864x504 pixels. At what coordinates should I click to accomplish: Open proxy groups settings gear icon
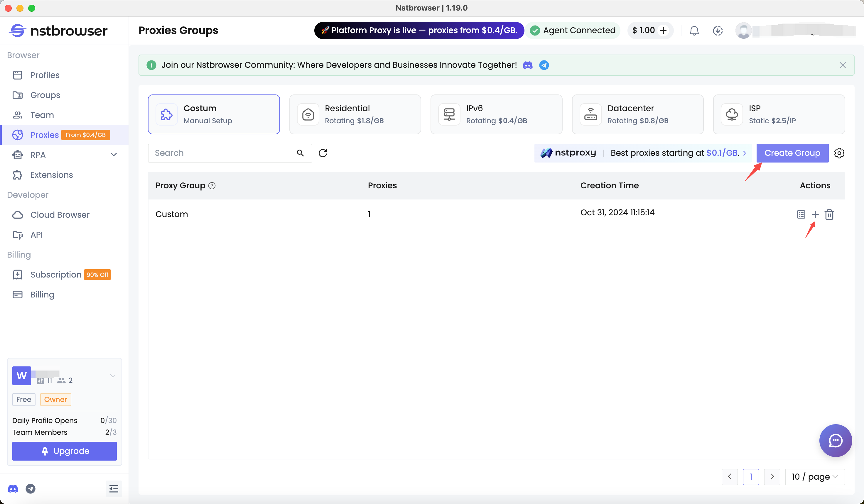pos(839,153)
